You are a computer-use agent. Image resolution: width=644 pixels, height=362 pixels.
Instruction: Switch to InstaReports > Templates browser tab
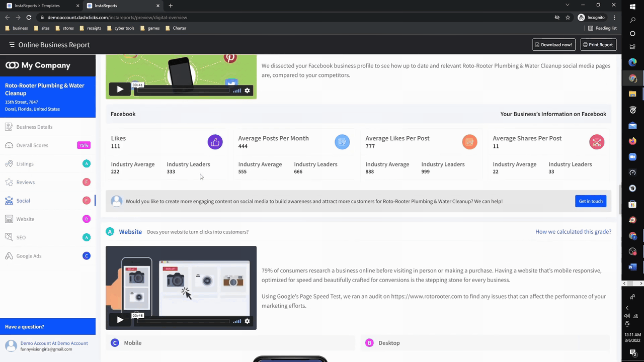41,6
